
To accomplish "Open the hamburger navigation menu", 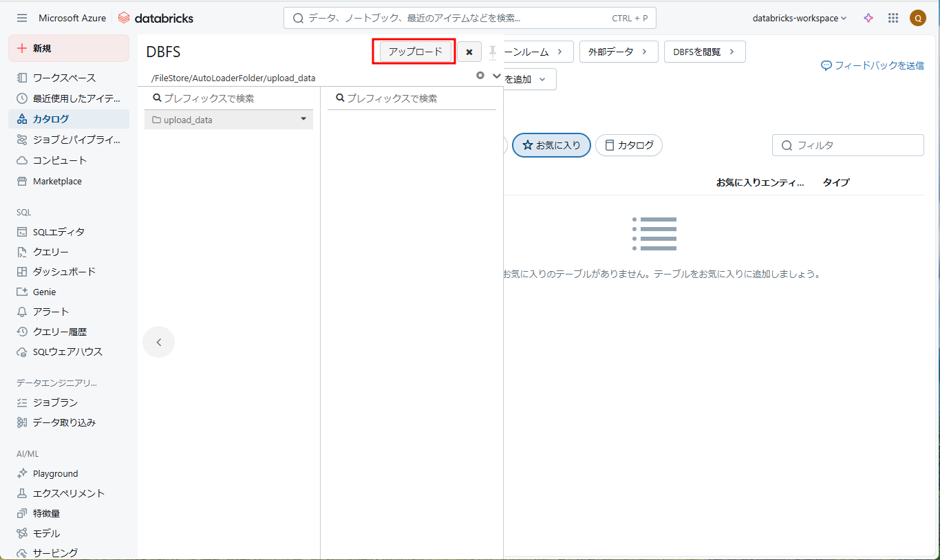I will click(x=22, y=18).
